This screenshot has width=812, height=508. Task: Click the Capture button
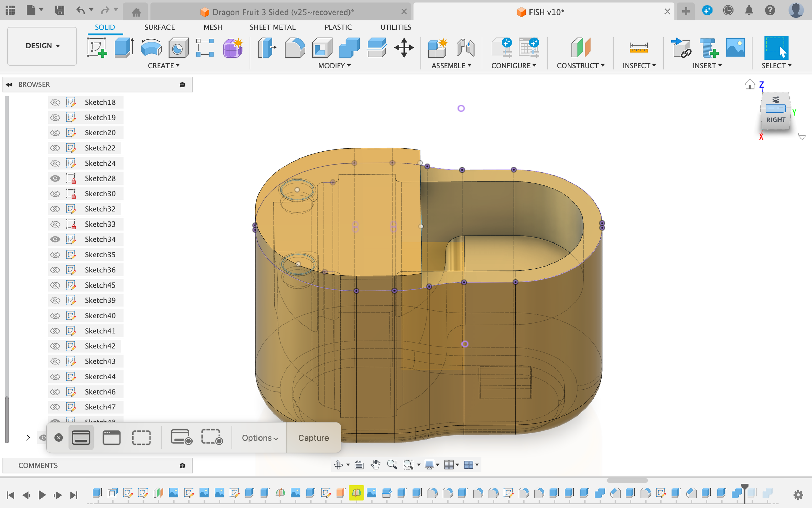(313, 438)
